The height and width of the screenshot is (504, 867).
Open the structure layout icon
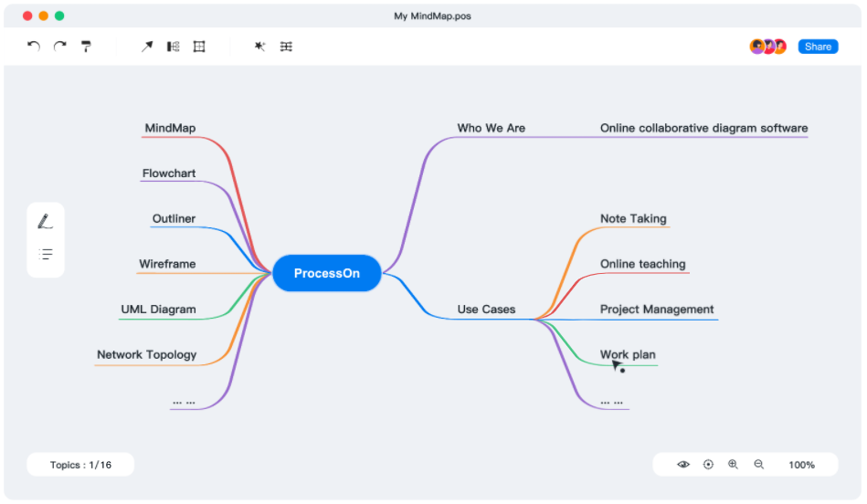(x=286, y=47)
